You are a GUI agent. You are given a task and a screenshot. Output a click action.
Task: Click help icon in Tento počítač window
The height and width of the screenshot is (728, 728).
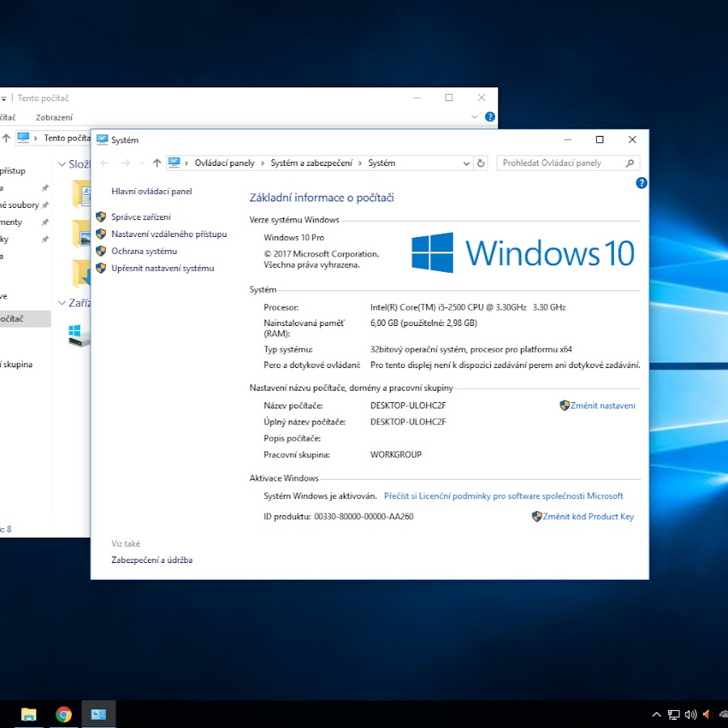pyautogui.click(x=490, y=117)
